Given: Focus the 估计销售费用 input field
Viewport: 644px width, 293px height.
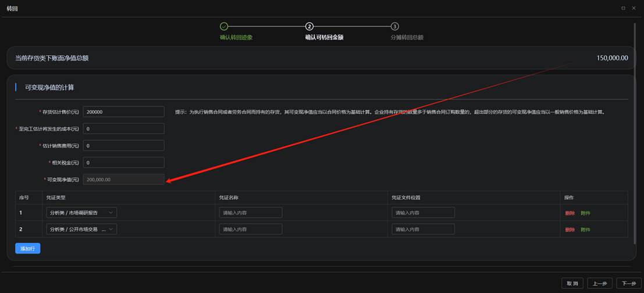Looking at the screenshot, I should pyautogui.click(x=123, y=145).
